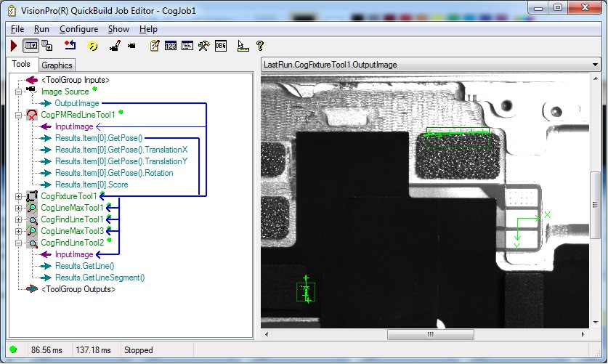The height and width of the screenshot is (364, 608).
Task: Open the Configure menu
Action: click(78, 29)
